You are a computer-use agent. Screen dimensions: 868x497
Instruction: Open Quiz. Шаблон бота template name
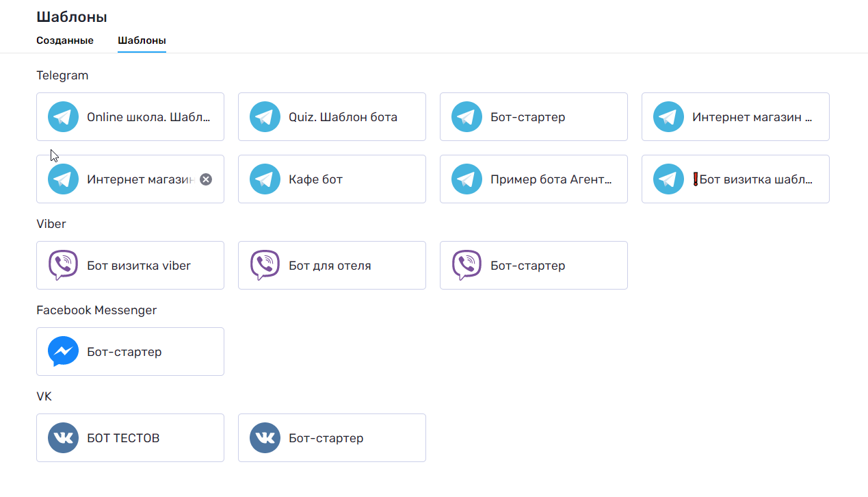tap(343, 117)
